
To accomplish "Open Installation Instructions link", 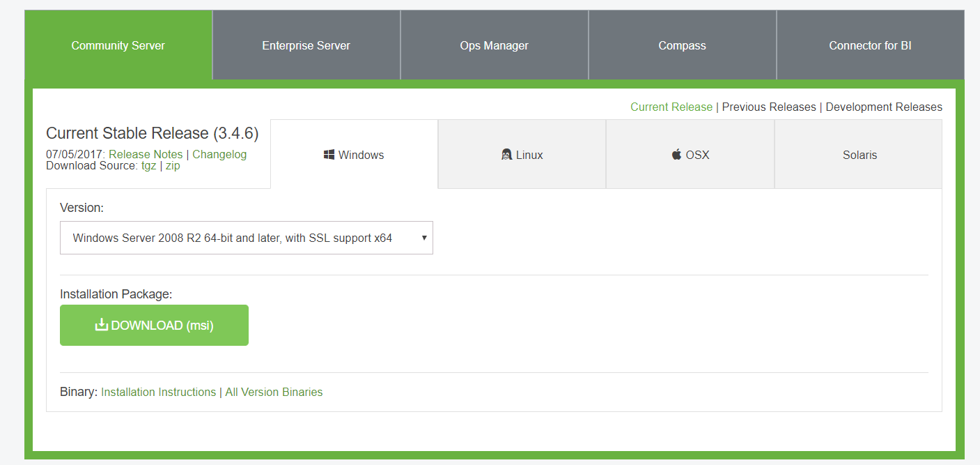I will pos(159,392).
